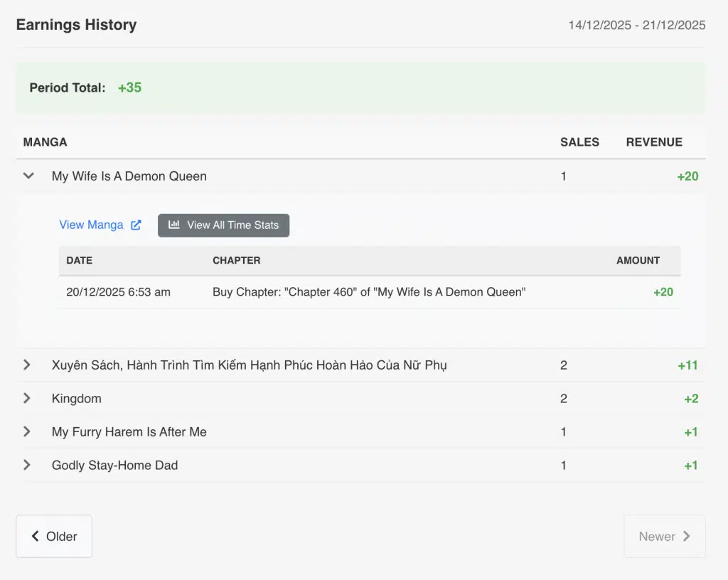728x580 pixels.
Task: Click the View All Time Stats button
Action: click(223, 225)
